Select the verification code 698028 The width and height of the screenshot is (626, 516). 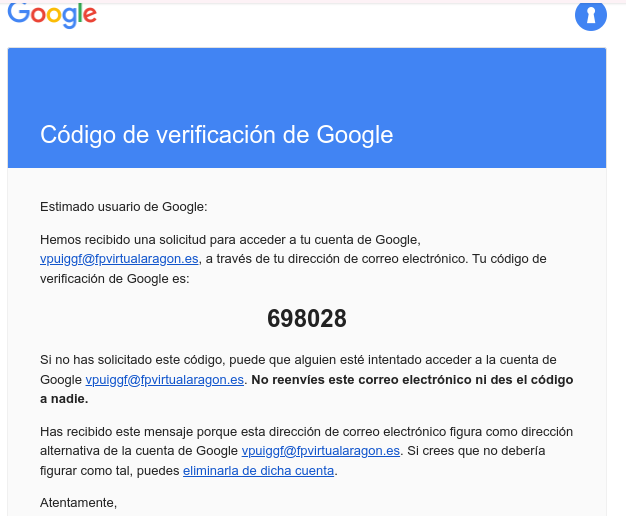pos(307,319)
